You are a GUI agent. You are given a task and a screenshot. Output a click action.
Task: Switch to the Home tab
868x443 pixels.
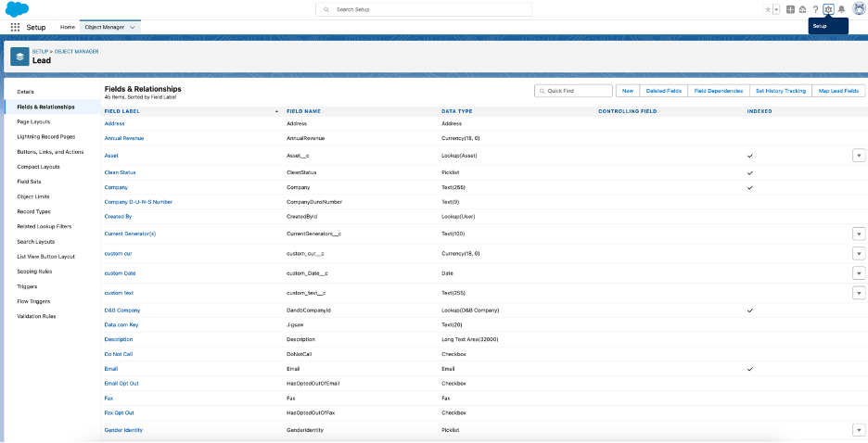(68, 27)
